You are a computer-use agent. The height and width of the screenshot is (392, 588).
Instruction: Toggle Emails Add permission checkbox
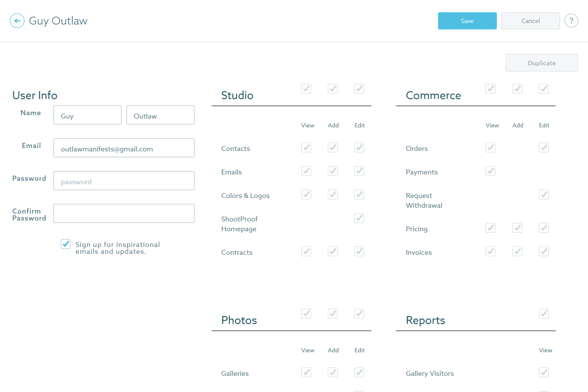332,171
